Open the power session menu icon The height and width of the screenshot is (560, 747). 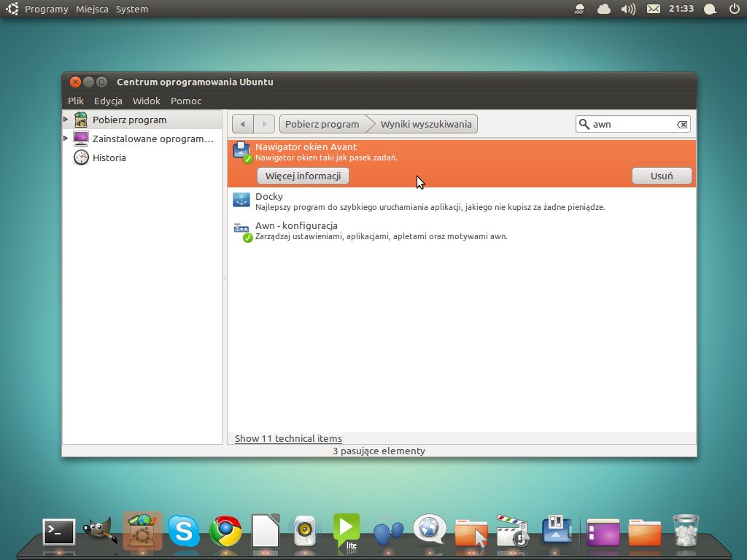click(x=735, y=9)
